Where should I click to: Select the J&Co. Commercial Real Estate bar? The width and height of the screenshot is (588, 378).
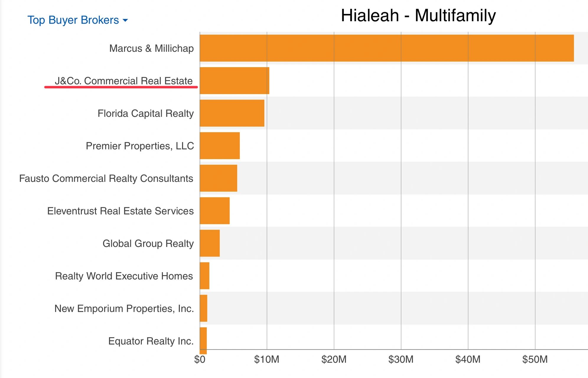pos(234,81)
